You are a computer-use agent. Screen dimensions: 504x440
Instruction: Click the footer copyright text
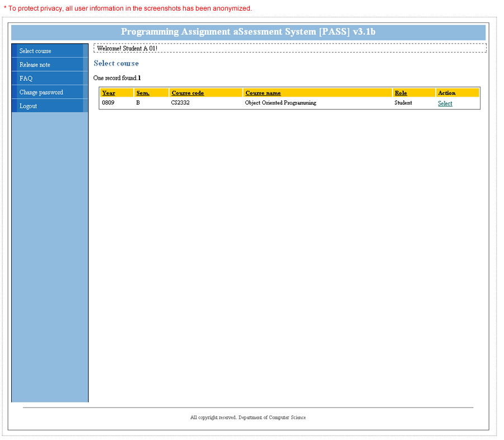(x=248, y=418)
